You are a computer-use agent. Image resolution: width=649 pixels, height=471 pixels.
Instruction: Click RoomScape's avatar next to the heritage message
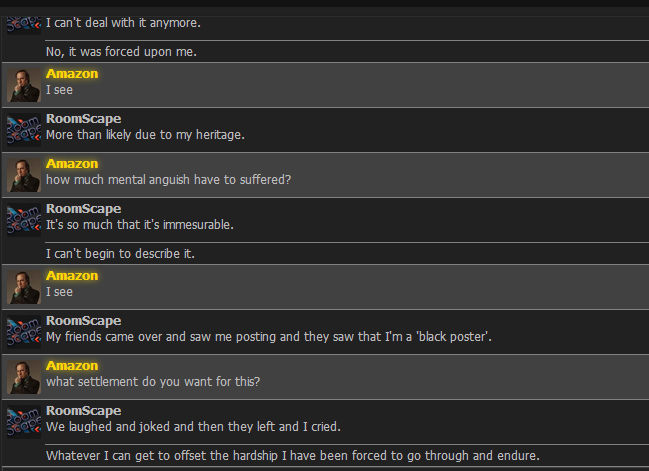[x=24, y=130]
